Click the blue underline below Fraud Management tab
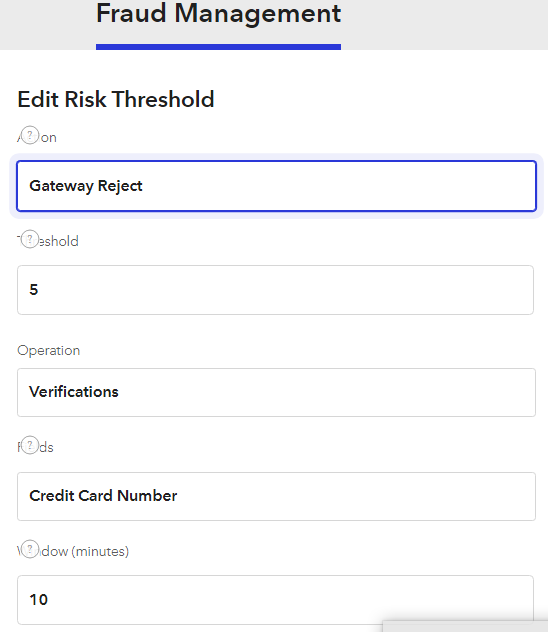 (218, 47)
